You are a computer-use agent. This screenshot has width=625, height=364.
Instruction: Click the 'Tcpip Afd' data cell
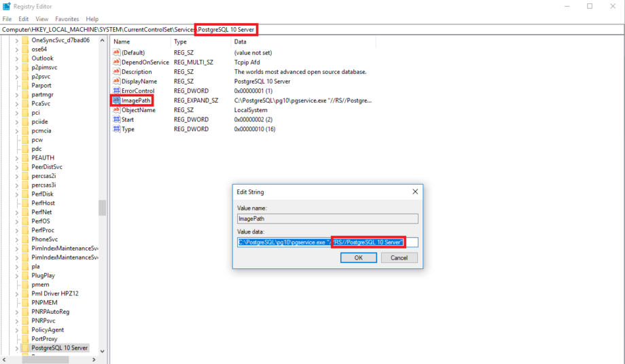[247, 62]
